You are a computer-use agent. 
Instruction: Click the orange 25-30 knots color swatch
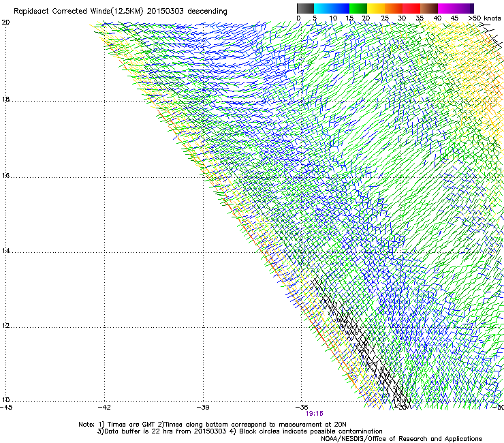[x=394, y=8]
